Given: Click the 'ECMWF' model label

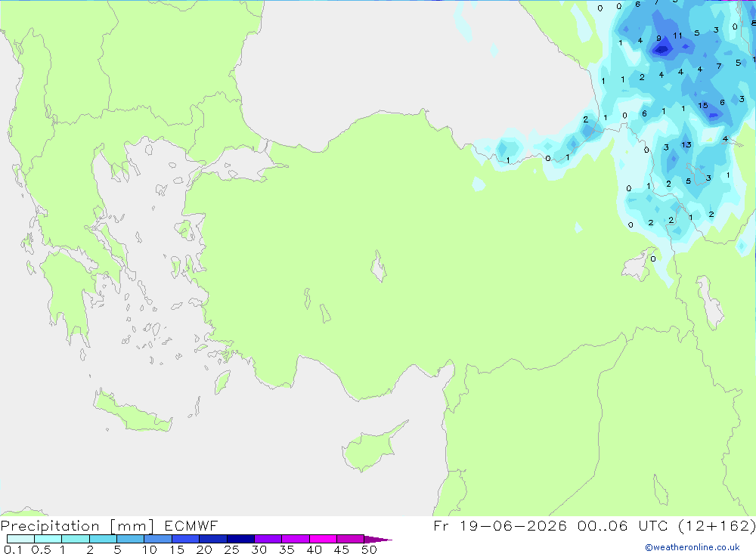Looking at the screenshot, I should click(191, 525).
